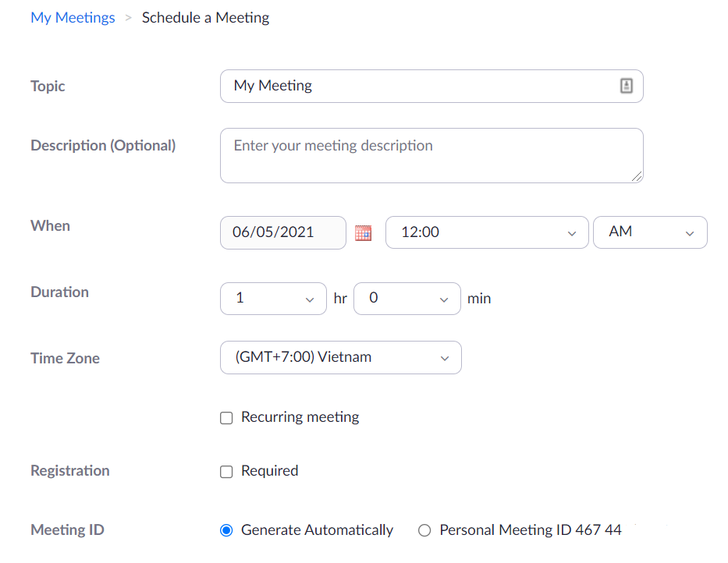
Task: Click the contact card icon in Topic field
Action: pyautogui.click(x=627, y=86)
